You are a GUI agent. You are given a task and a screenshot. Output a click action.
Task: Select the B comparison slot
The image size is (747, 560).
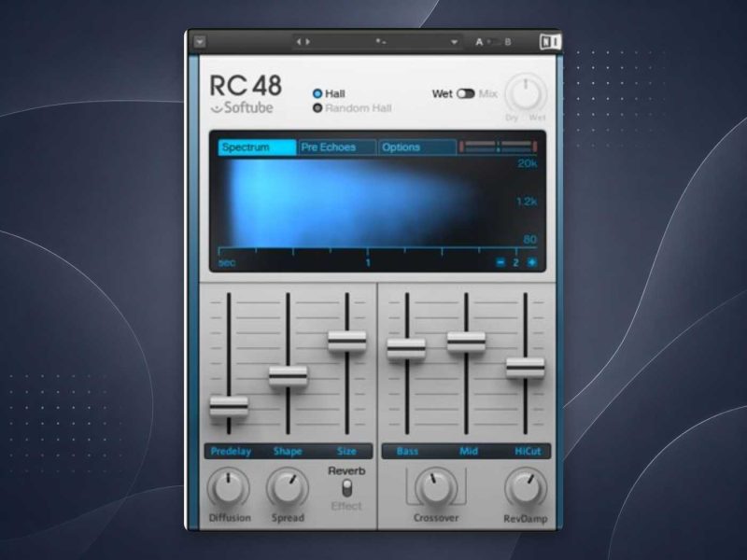508,42
